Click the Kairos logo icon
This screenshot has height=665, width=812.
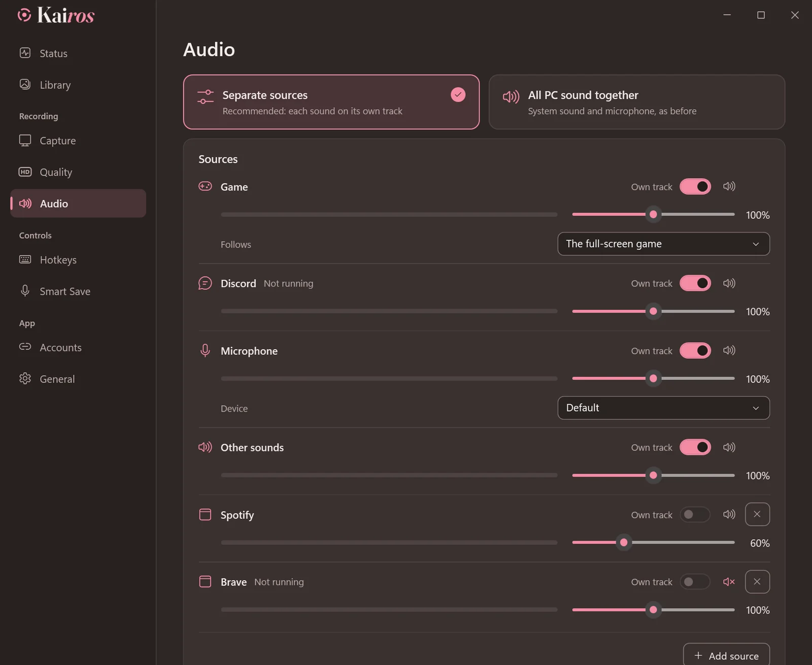(24, 15)
